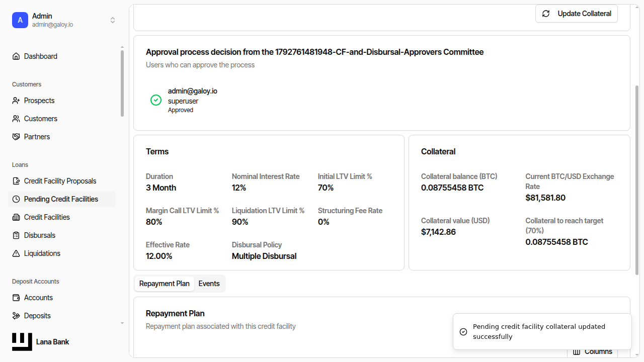644x362 pixels.
Task: Click the Accounts wallet icon
Action: click(x=16, y=298)
